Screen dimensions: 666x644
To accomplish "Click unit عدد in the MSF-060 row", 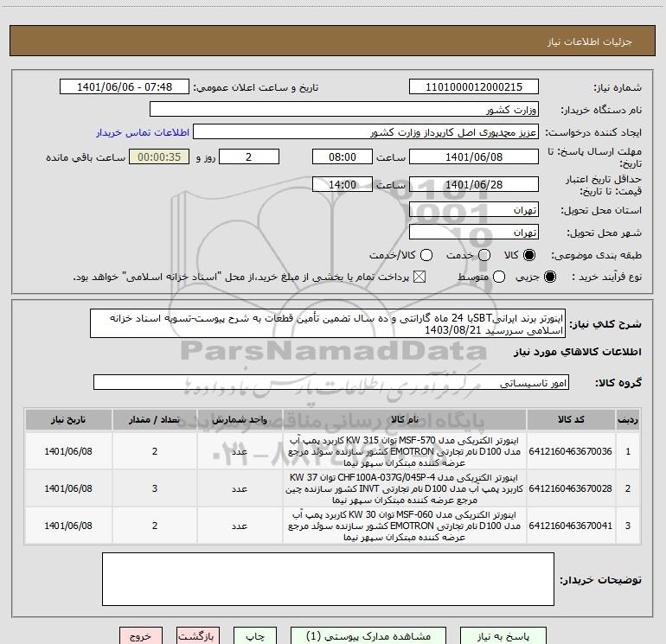I will click(x=240, y=526).
